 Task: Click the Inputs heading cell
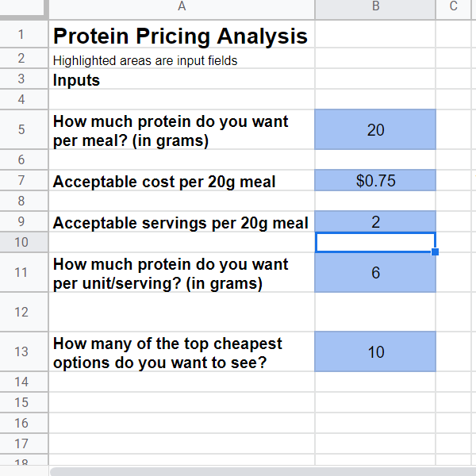tap(182, 79)
